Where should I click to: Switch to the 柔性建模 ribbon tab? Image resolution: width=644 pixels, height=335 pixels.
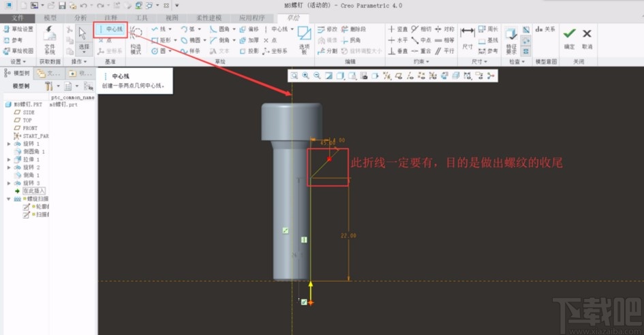209,18
